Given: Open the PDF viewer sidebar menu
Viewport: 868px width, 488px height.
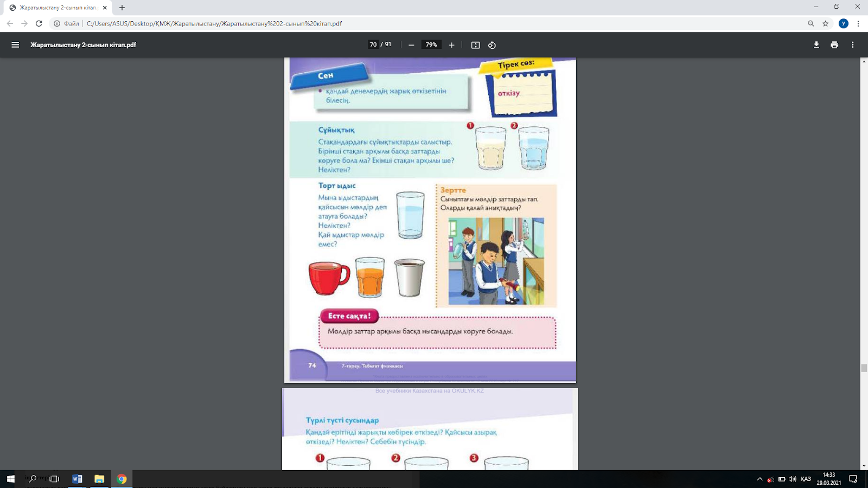Looking at the screenshot, I should pyautogui.click(x=15, y=45).
